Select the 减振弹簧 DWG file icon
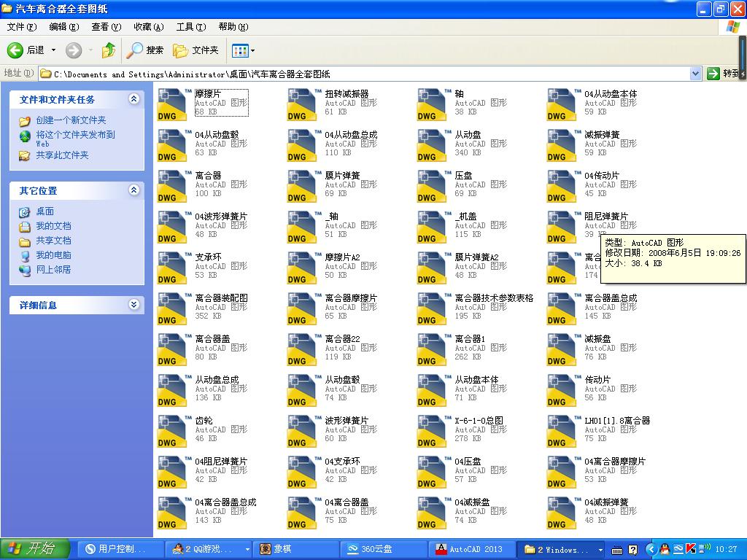 [x=562, y=146]
